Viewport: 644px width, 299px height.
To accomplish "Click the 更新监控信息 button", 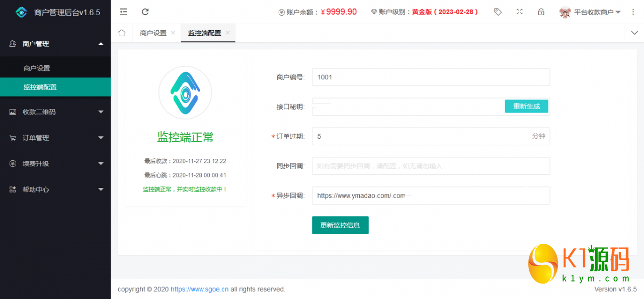I will (x=340, y=225).
